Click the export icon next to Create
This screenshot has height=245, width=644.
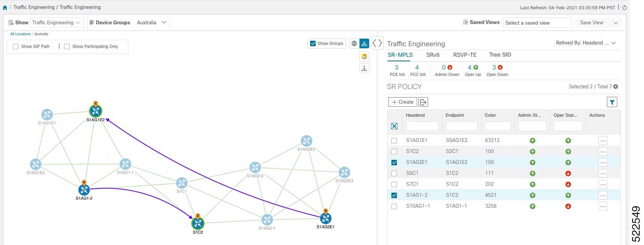click(x=423, y=102)
